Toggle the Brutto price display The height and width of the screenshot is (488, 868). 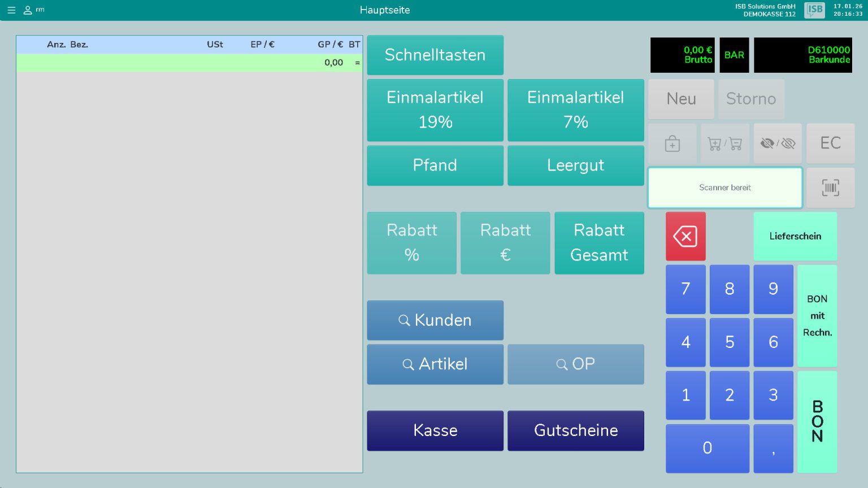(683, 55)
